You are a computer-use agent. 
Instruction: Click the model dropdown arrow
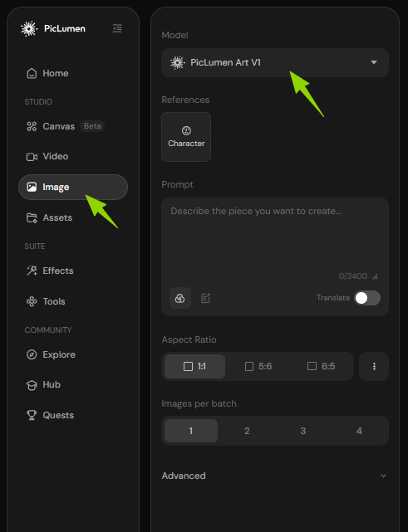[x=374, y=62]
